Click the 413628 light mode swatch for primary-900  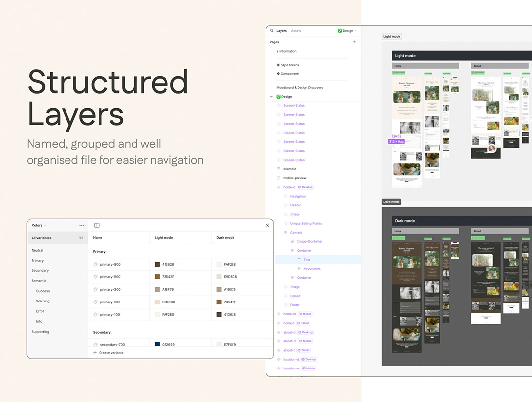[157, 265]
